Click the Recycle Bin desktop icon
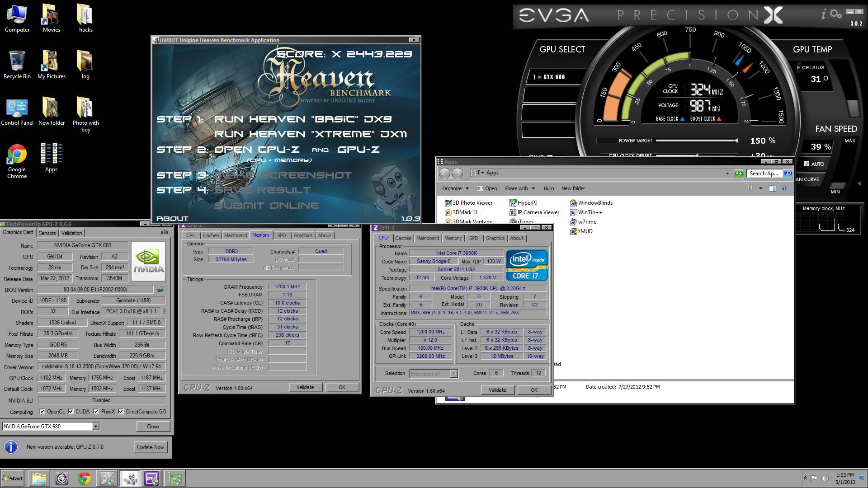 click(x=17, y=65)
